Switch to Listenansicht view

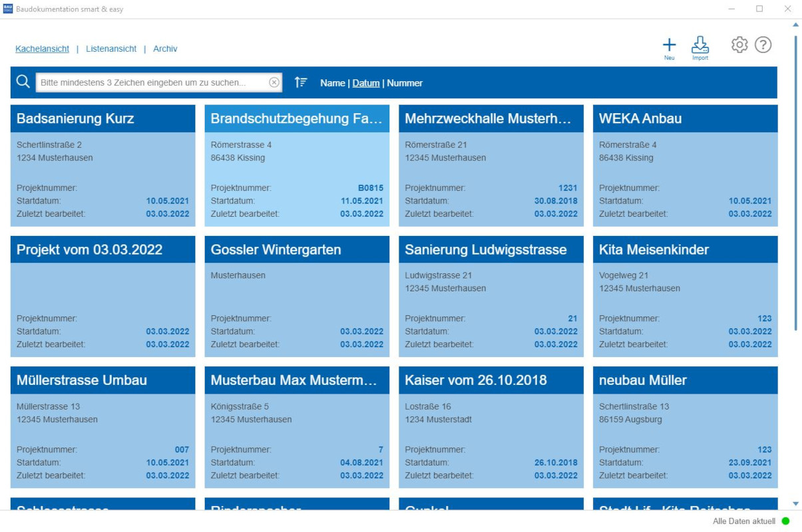[111, 49]
